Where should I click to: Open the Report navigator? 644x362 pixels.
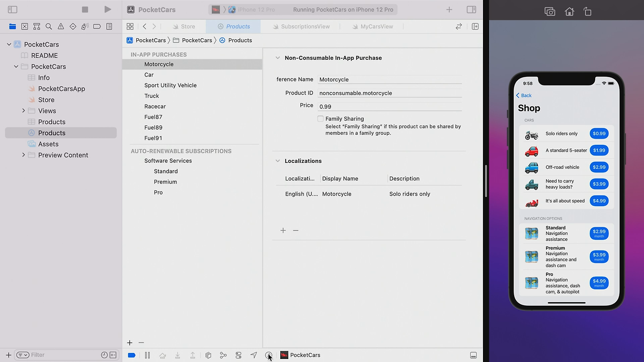coord(109,26)
